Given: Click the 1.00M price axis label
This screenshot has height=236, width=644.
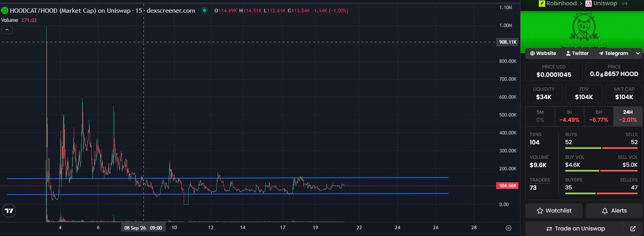Looking at the screenshot, I should [505, 25].
